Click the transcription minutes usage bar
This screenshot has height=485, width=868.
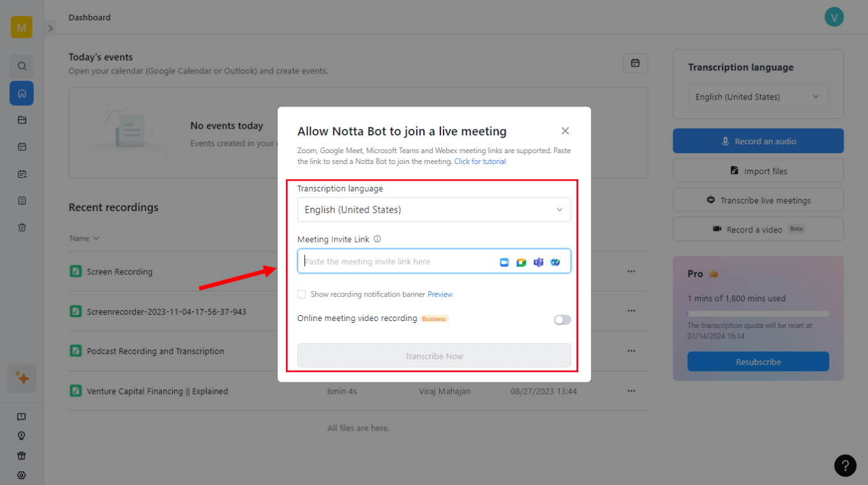tap(758, 313)
